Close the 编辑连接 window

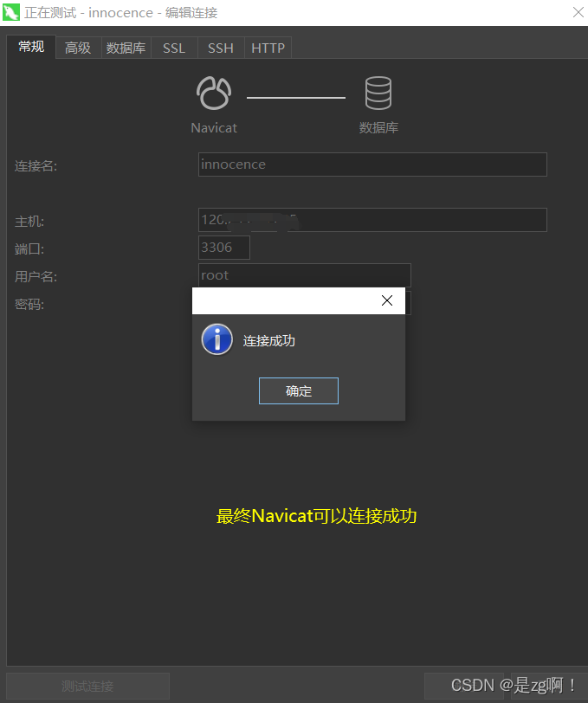[x=578, y=12]
